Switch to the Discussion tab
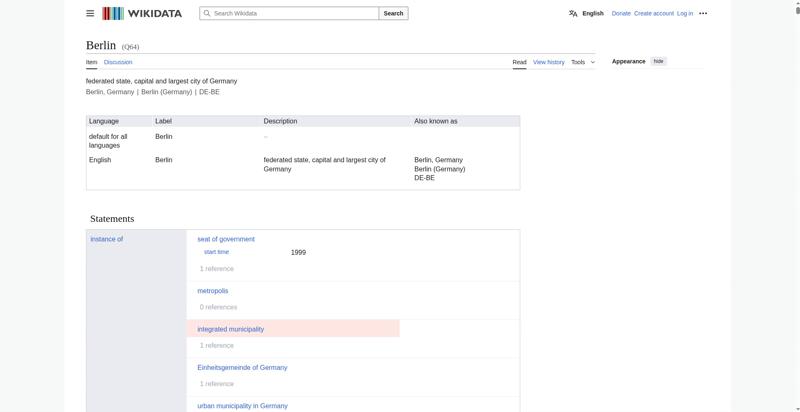The width and height of the screenshot is (800, 412). coord(118,62)
